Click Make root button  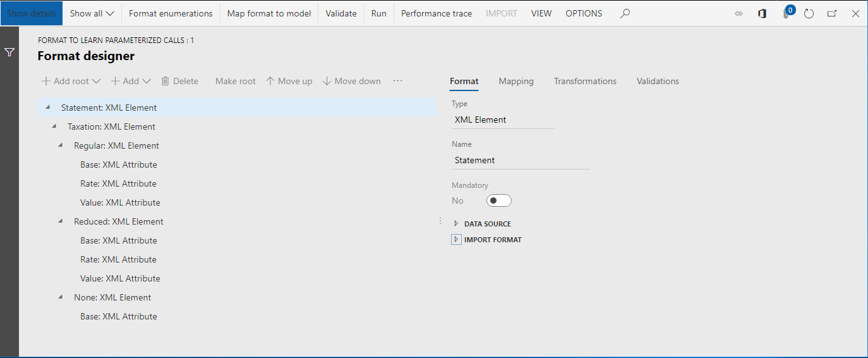[x=236, y=81]
